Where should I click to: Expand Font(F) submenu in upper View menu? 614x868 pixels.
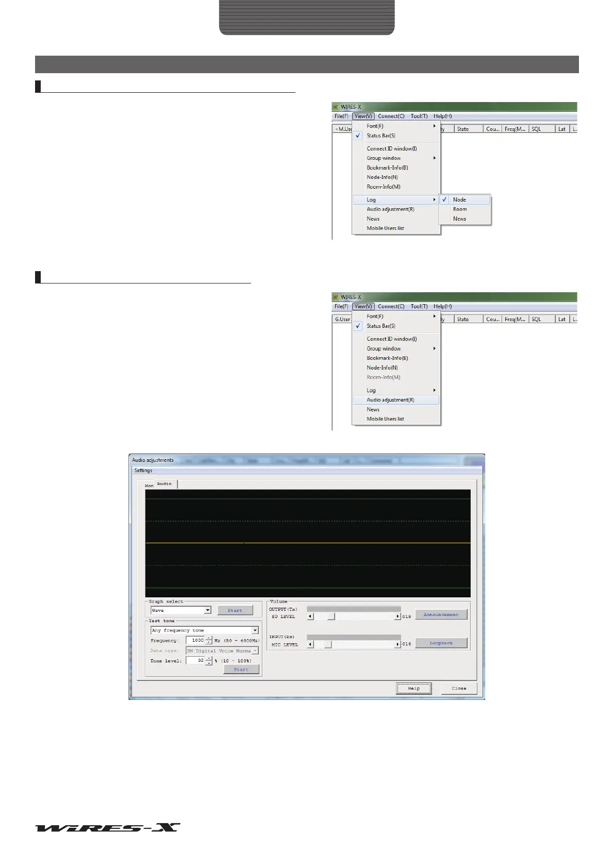click(x=435, y=126)
